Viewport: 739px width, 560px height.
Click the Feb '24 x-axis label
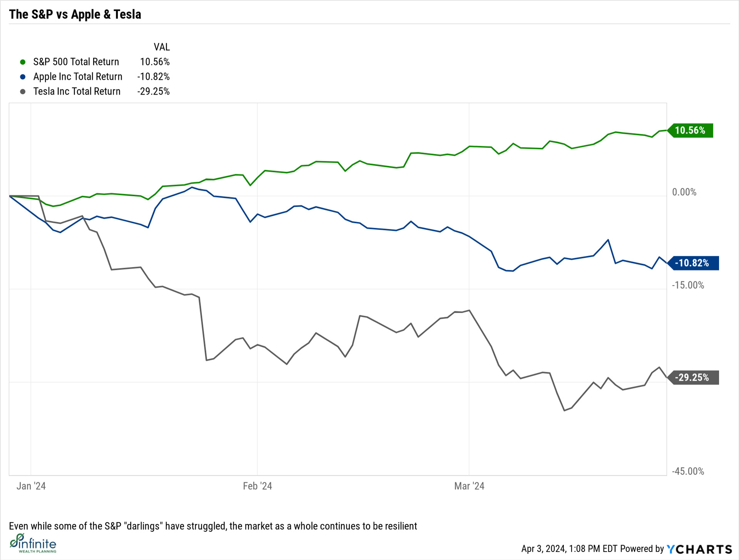click(x=257, y=486)
